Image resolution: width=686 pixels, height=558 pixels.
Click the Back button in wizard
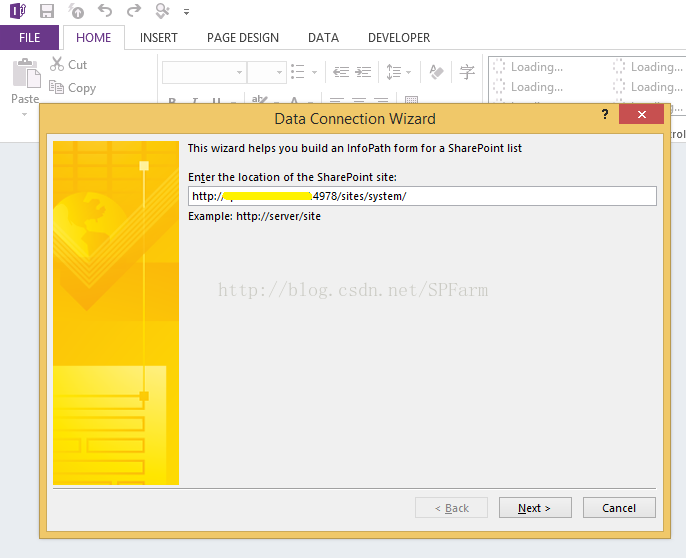[x=451, y=508]
